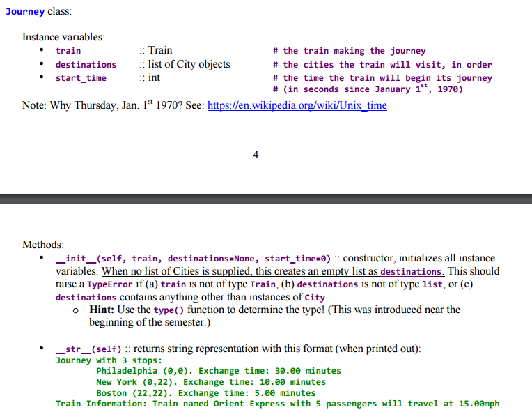Click the bold 'Hint:' label
Screen dimensions: 532x412
(102, 310)
